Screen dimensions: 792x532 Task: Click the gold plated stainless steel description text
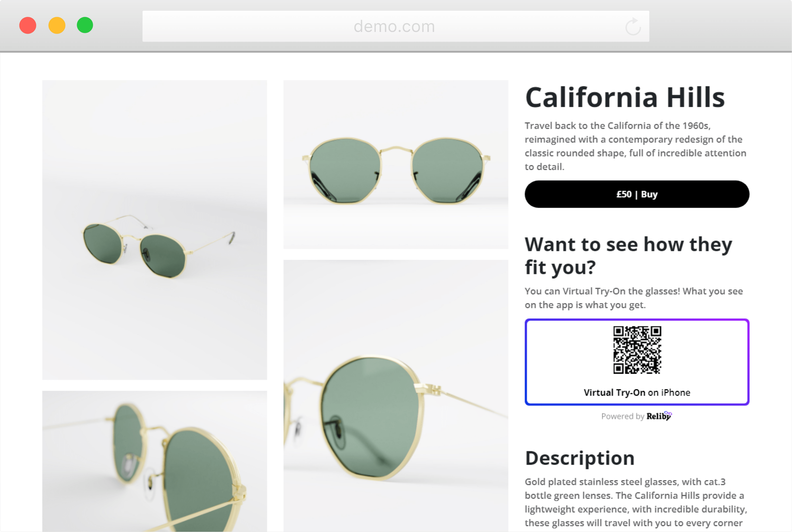[636, 502]
